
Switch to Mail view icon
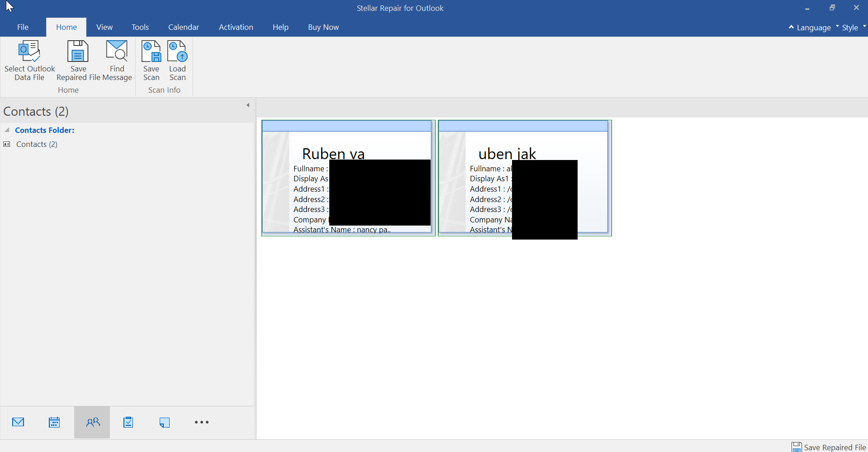pos(18,422)
